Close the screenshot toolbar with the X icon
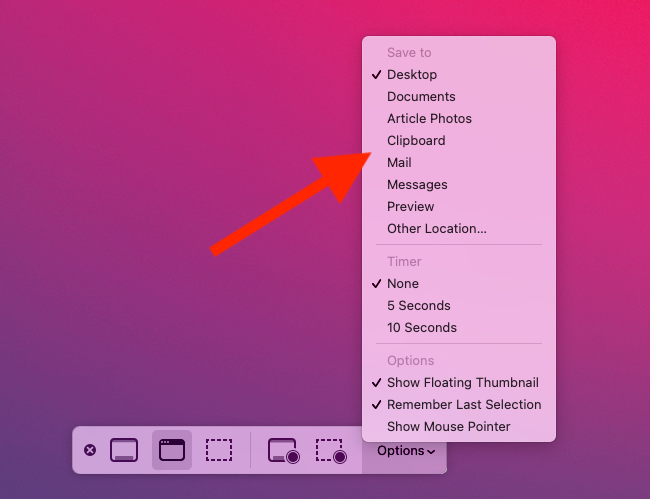Screen dimensions: 650x499 click(90, 450)
